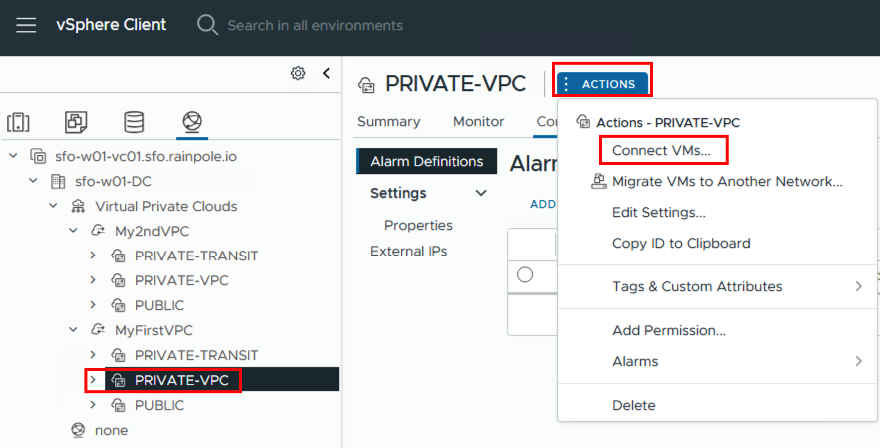Open the Hosts and Clusters inventory view
The image size is (880, 448).
coord(18,122)
